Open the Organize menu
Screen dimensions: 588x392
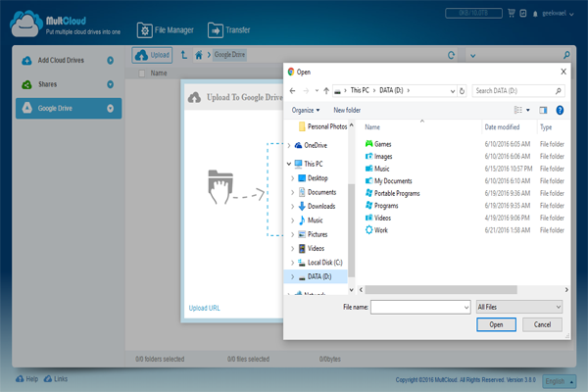(306, 111)
